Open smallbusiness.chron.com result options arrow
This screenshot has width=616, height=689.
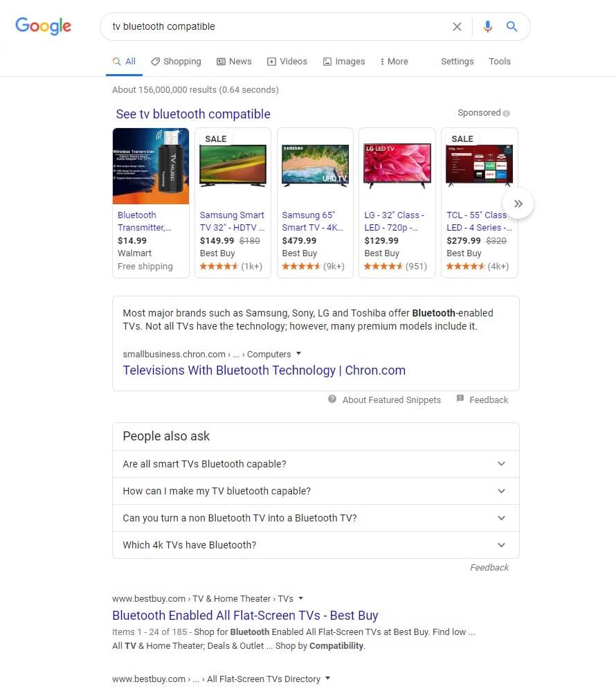[298, 354]
